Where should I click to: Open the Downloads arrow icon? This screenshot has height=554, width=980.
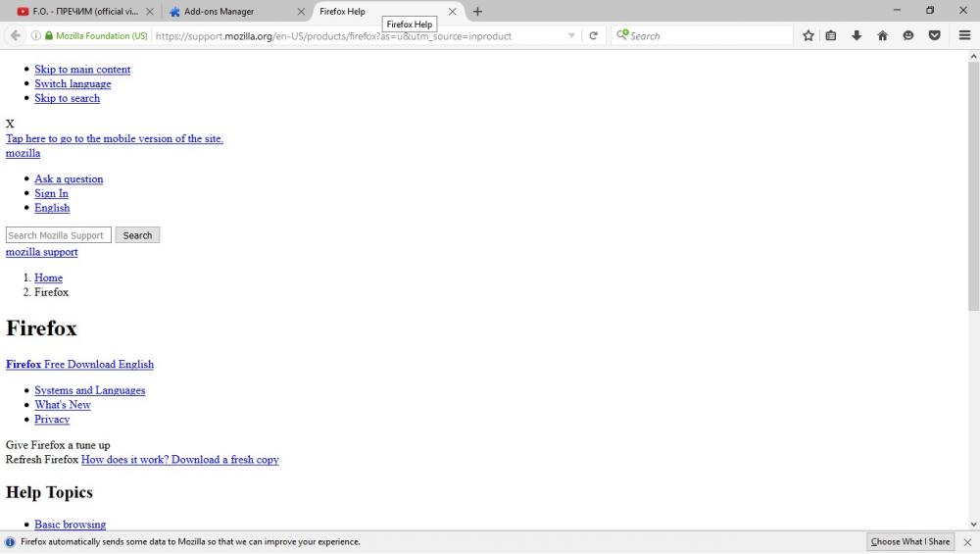[x=857, y=35]
